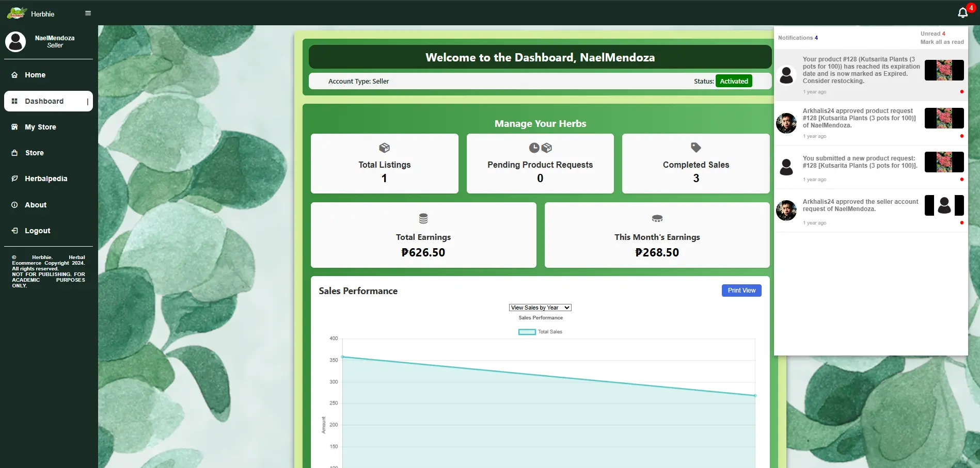Image resolution: width=980 pixels, height=468 pixels.
Task: Click avatar on submitted product request notification
Action: (x=786, y=167)
